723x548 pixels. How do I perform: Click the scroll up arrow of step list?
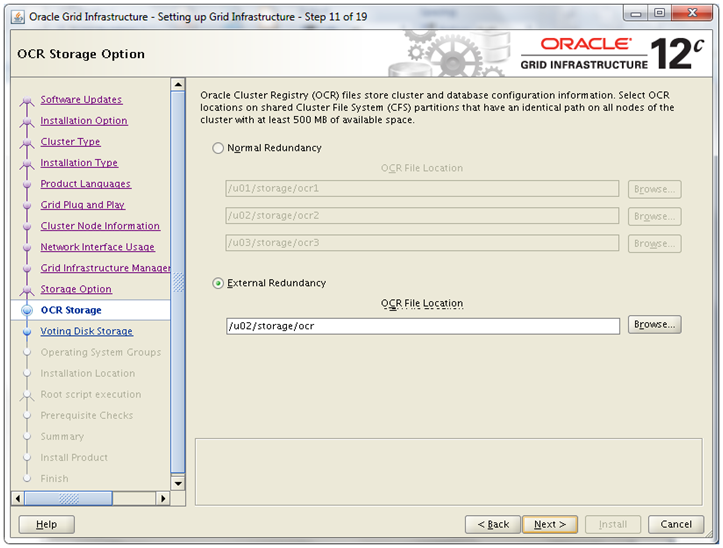[178, 84]
